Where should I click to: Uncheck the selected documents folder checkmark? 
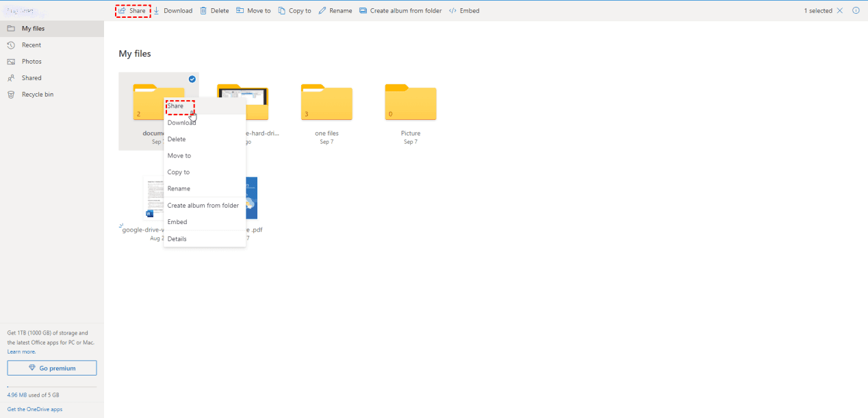[192, 79]
